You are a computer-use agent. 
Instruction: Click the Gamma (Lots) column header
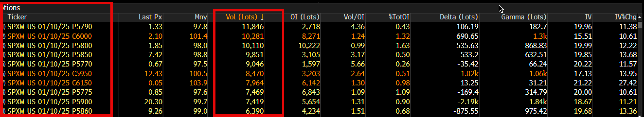click(524, 17)
